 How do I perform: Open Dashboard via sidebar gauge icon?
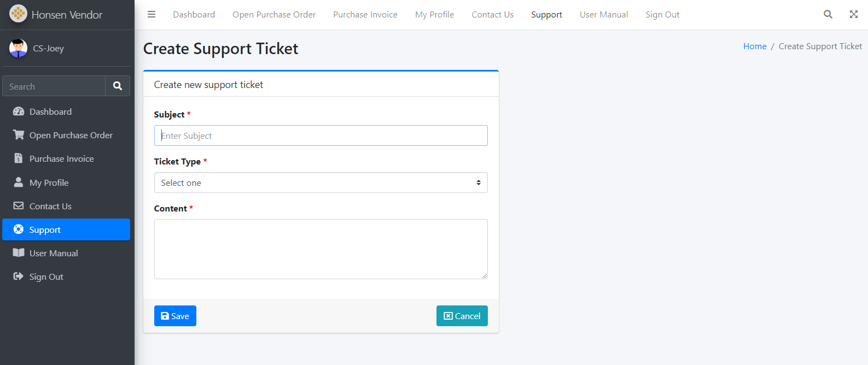click(19, 111)
